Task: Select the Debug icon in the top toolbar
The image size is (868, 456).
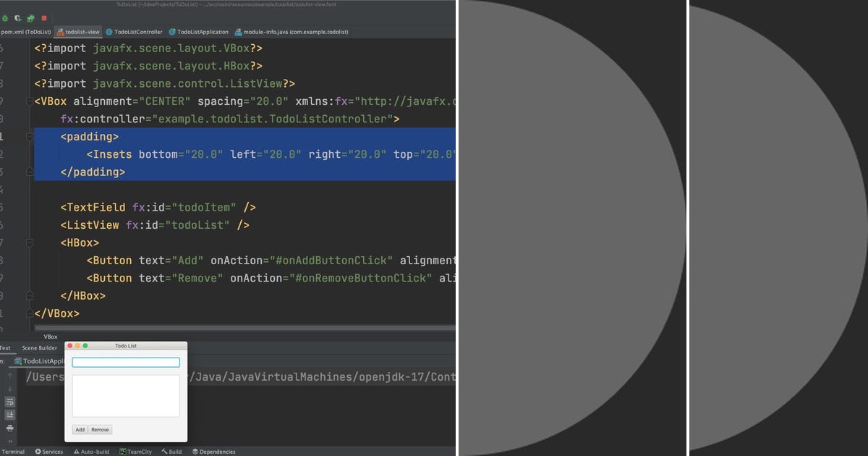Action: 5,17
